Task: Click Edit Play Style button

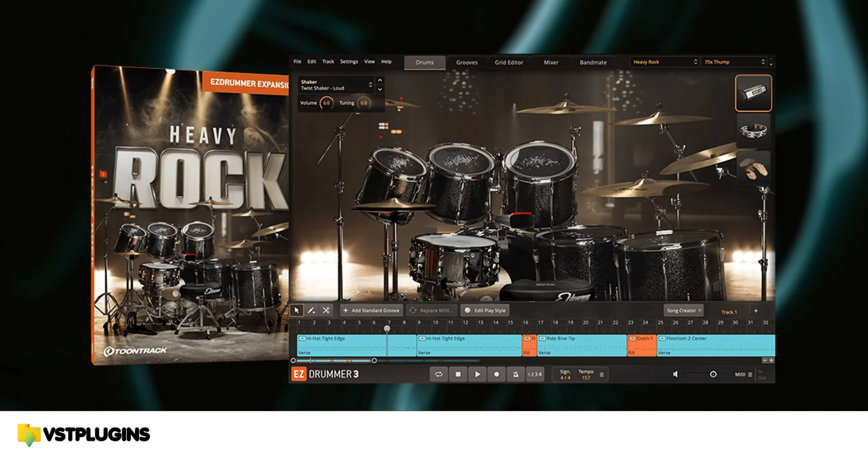Action: [x=485, y=311]
